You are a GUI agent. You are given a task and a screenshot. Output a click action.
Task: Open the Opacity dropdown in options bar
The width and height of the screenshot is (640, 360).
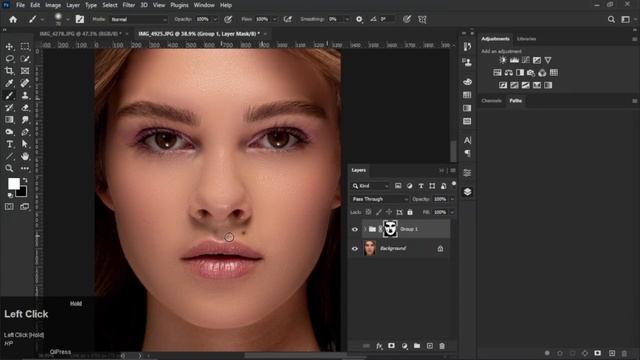(215, 19)
